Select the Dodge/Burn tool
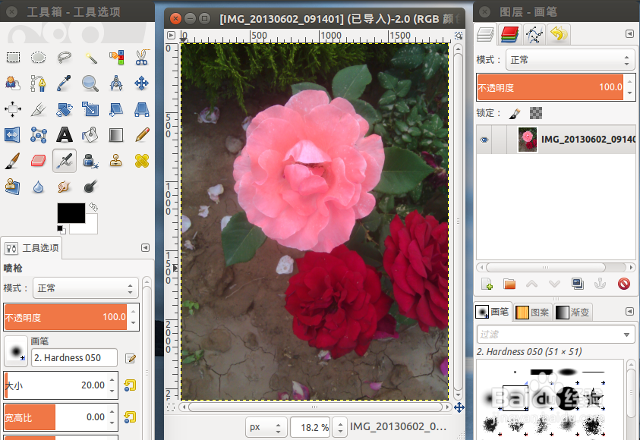 point(90,187)
